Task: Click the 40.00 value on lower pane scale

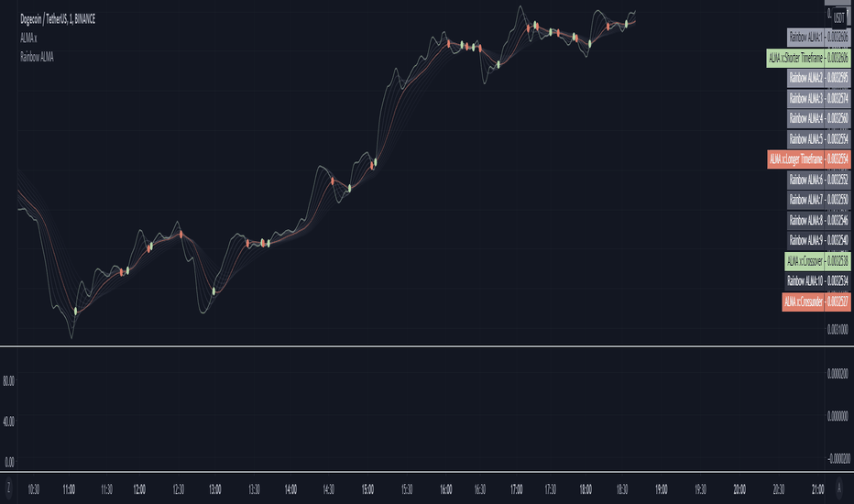Action: [9, 422]
